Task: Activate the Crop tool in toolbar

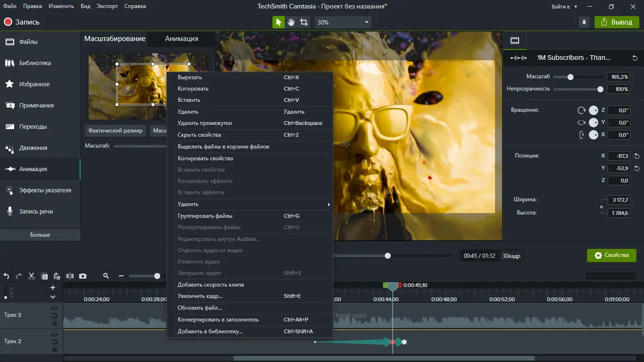Action: (304, 22)
